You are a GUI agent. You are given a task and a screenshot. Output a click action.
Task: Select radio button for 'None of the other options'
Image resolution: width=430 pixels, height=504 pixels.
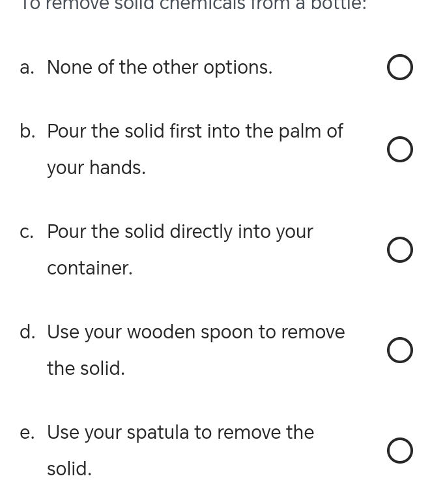pos(399,67)
